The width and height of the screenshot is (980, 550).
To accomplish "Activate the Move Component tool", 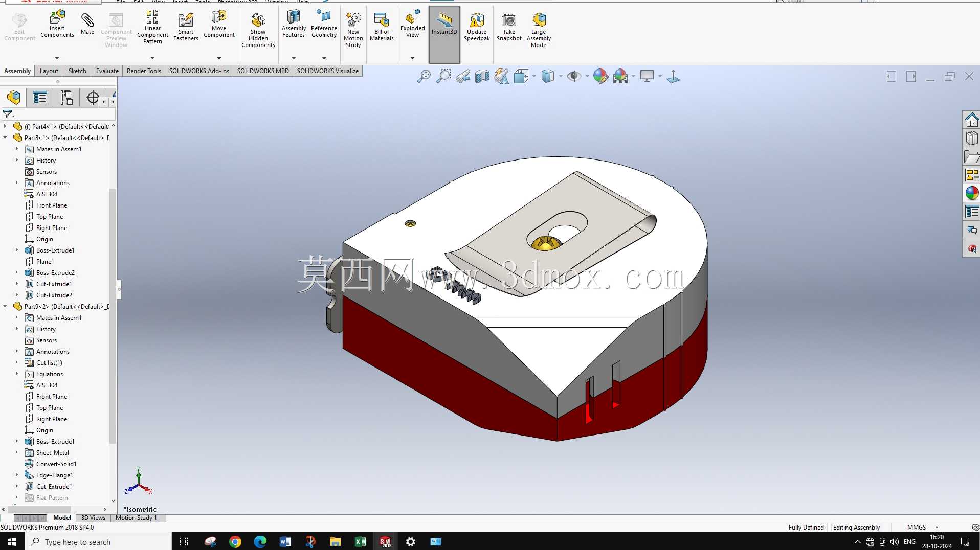I will click(219, 24).
